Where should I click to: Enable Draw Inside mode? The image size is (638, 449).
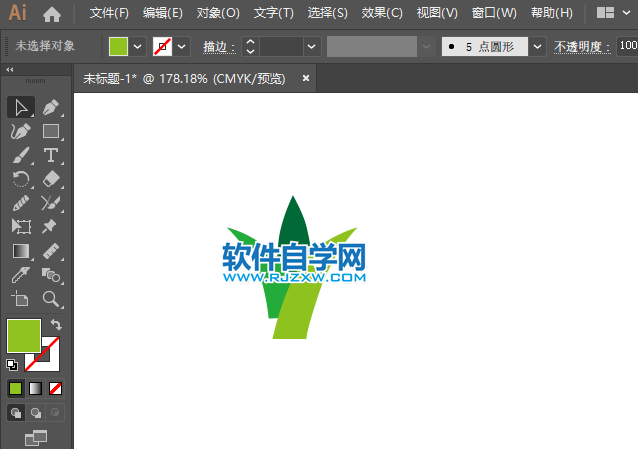pyautogui.click(x=55, y=413)
